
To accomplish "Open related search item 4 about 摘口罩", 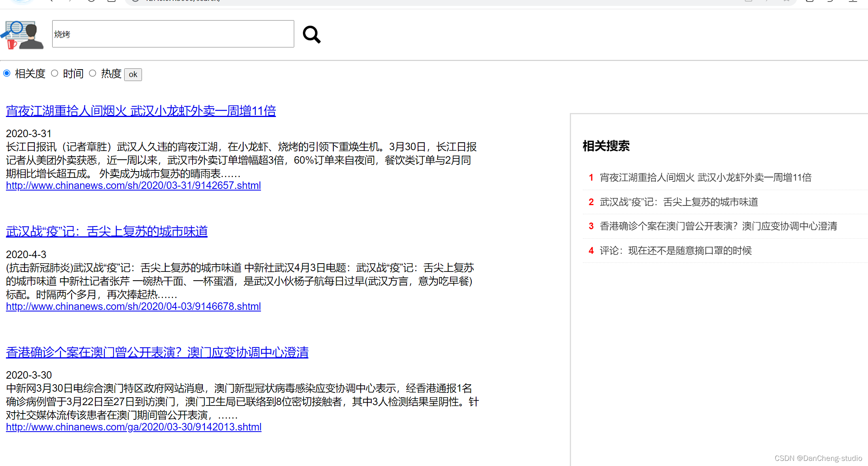I will pos(675,251).
